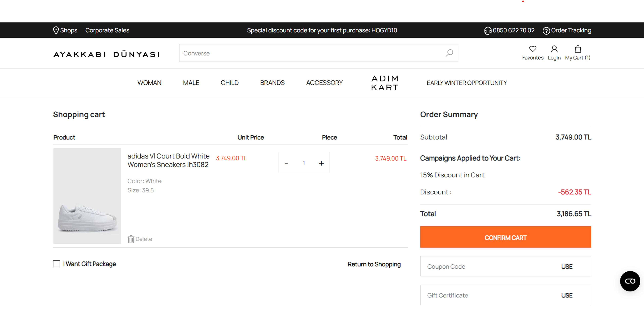Apply coupon with USE button
Image resolution: width=644 pixels, height=315 pixels.
567,267
